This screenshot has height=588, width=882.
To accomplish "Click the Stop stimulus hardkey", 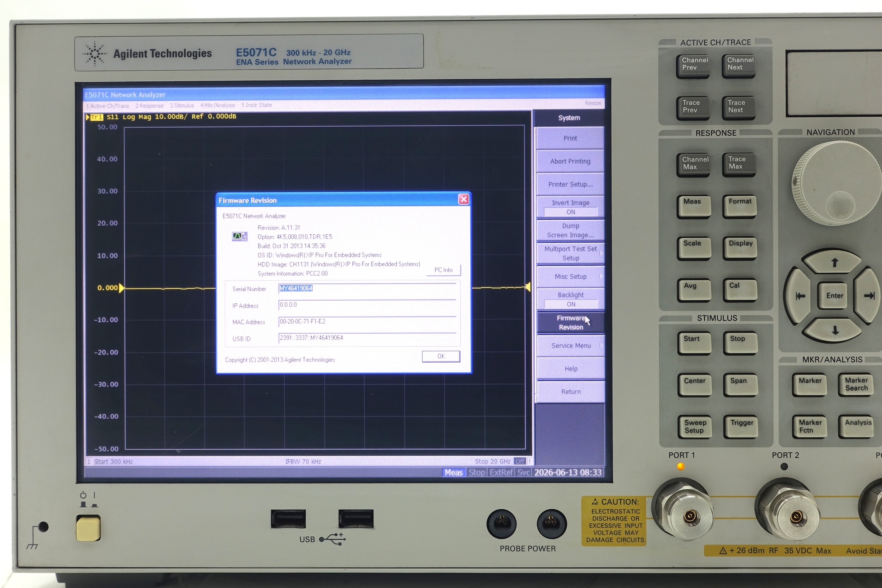I will coord(740,343).
